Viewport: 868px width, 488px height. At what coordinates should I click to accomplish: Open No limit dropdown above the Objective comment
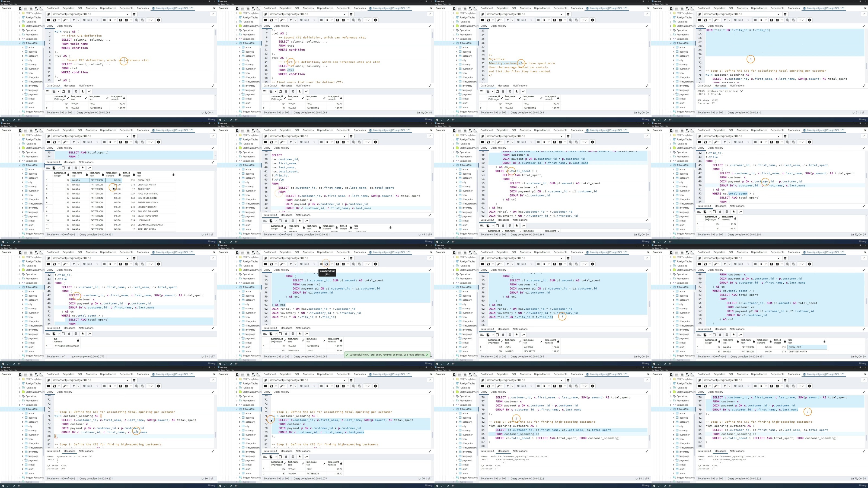(524, 20)
